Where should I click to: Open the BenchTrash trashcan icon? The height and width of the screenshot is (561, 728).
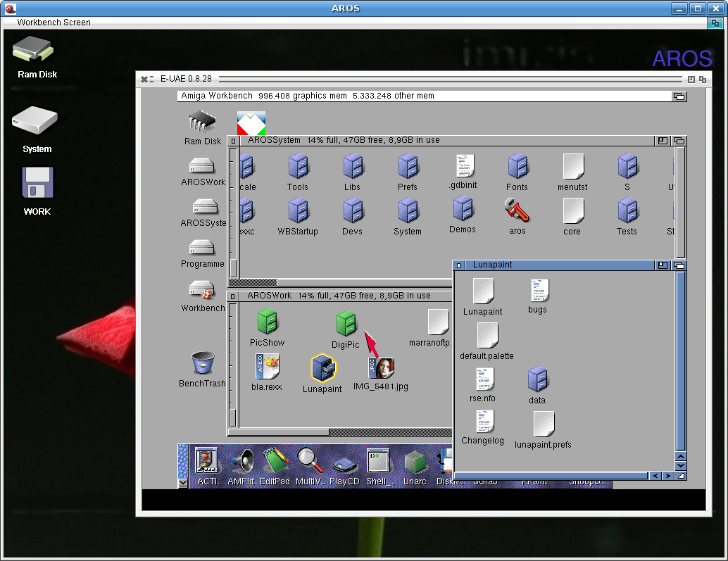pyautogui.click(x=202, y=364)
